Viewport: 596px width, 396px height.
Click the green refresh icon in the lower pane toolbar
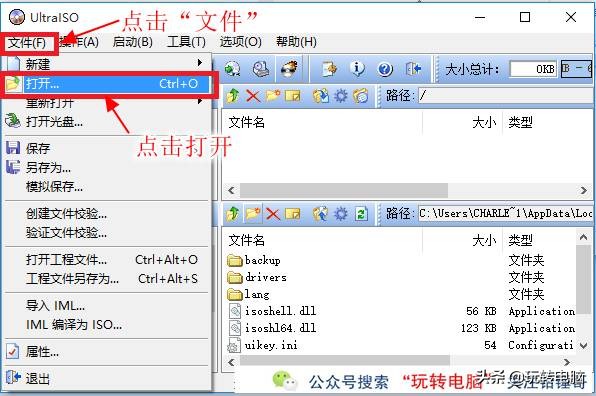[361, 214]
